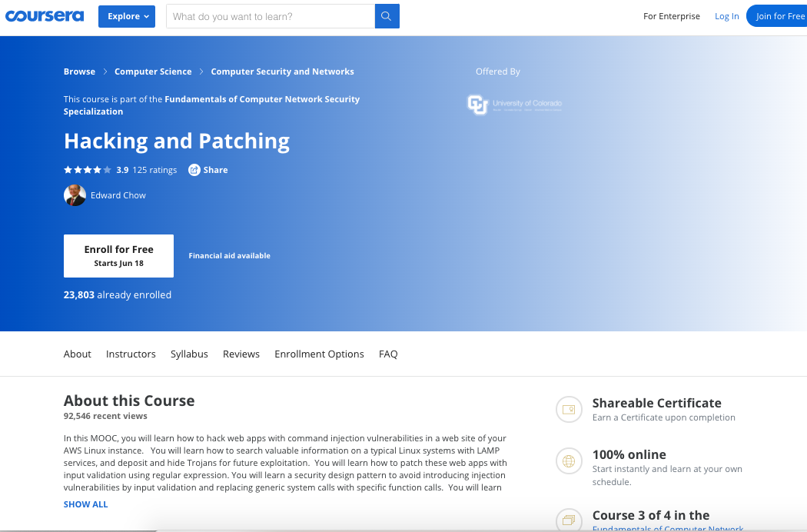Open the Enrollment Options tab

[x=319, y=354]
